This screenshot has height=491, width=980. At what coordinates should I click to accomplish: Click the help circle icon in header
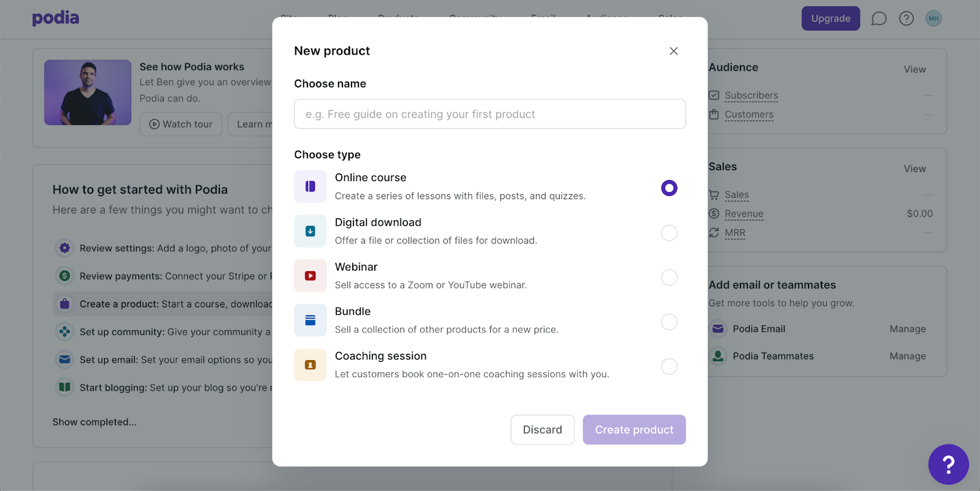point(907,19)
